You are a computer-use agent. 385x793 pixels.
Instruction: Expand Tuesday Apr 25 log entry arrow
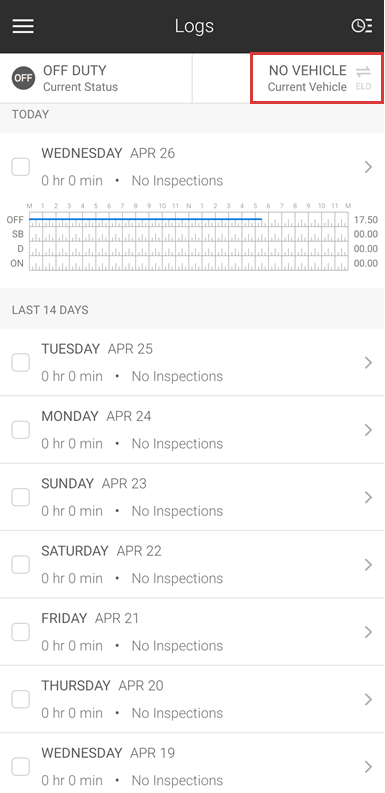pyautogui.click(x=368, y=363)
